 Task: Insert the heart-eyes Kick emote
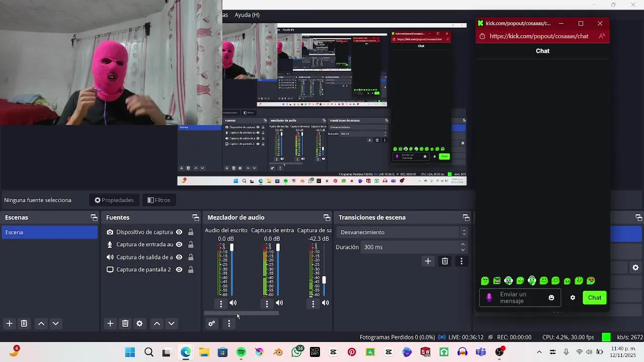click(x=591, y=281)
